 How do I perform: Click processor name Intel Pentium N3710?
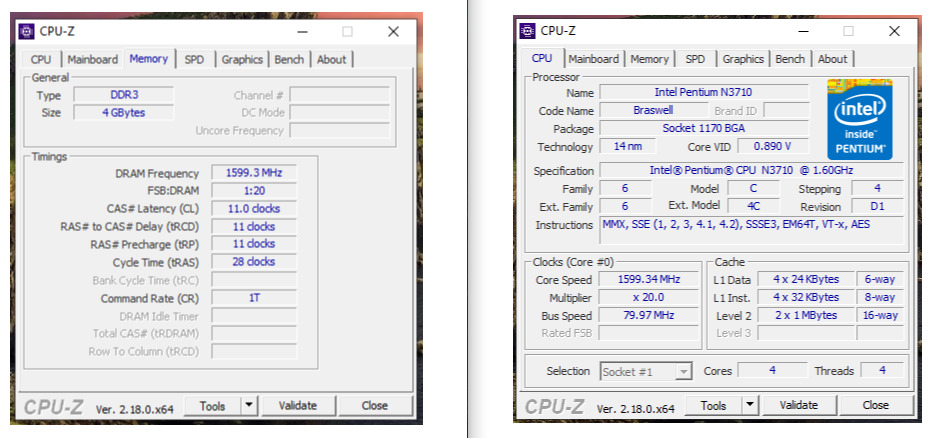(704, 92)
